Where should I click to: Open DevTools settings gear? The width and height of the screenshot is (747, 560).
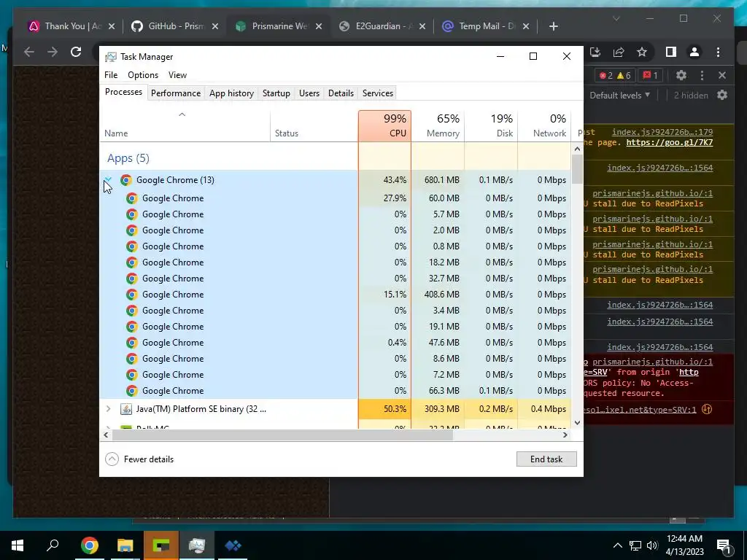click(x=681, y=75)
